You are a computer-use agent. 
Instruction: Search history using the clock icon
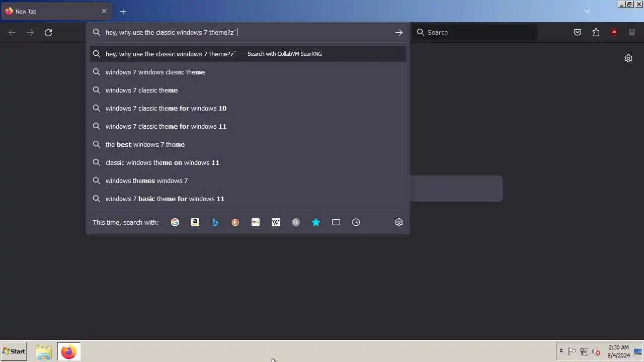pos(356,222)
